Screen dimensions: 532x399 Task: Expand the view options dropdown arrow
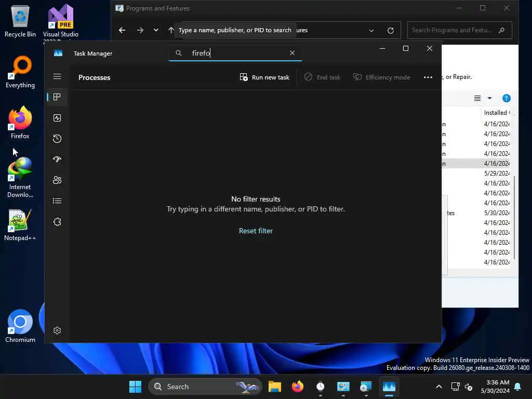[x=489, y=98]
